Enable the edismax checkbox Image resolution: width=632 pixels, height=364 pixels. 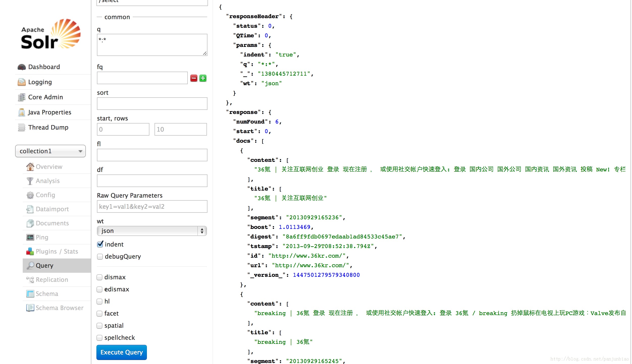99,289
